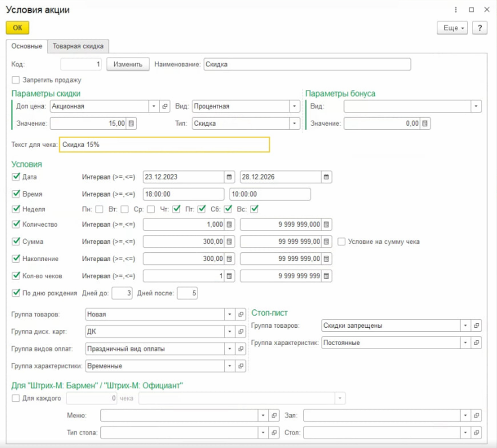Toggle the Пн weekday checkbox
The height and width of the screenshot is (448, 497).
pyautogui.click(x=99, y=209)
